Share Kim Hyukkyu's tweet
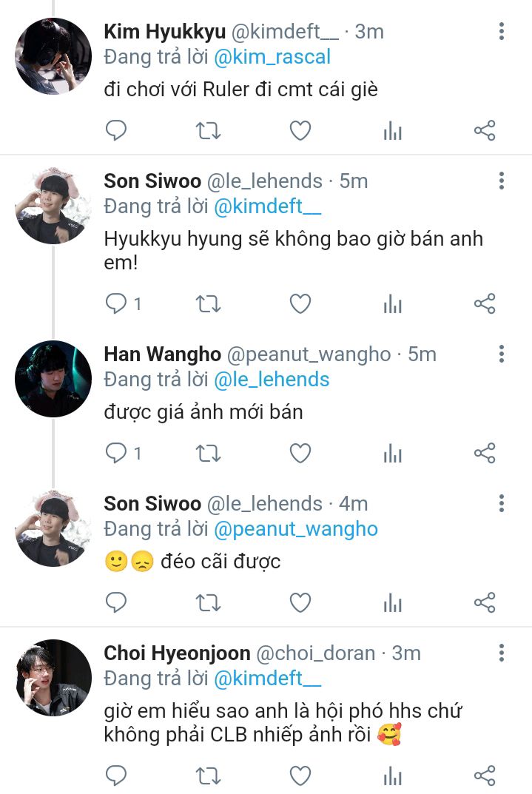Image resolution: width=532 pixels, height=794 pixels. [484, 131]
